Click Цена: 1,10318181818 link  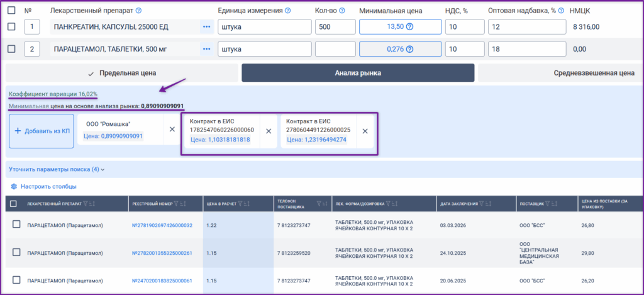[x=219, y=140]
